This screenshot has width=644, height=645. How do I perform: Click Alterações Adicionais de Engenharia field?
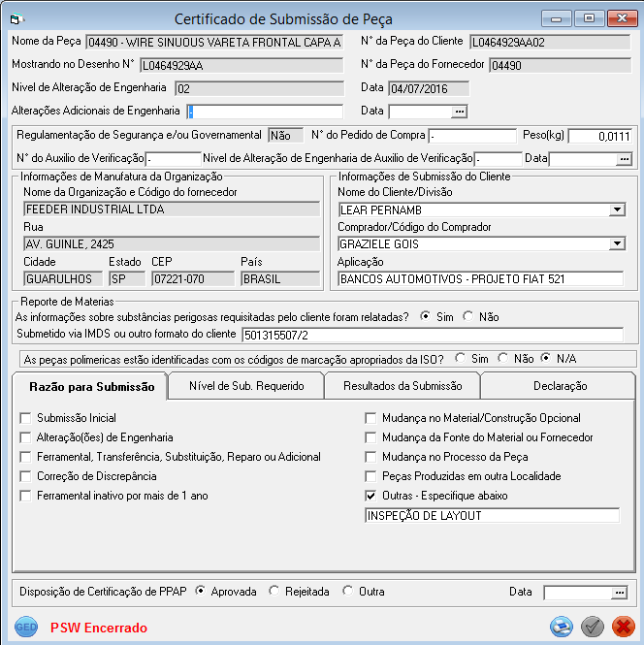coord(265,112)
